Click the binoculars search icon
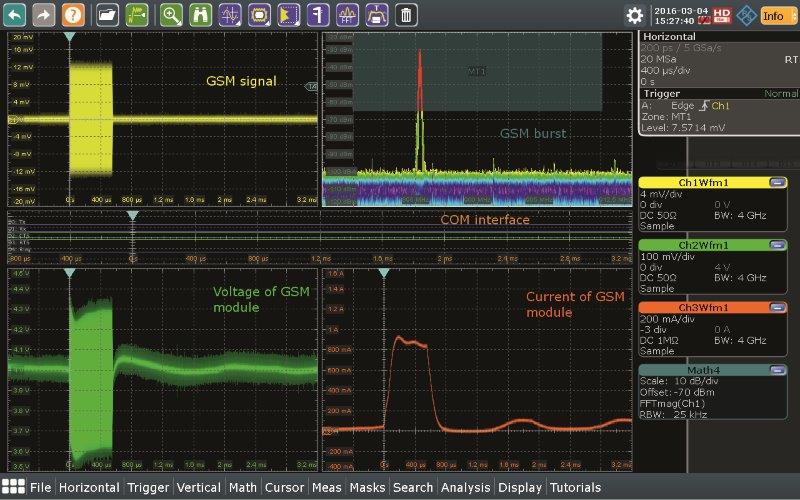Screen dimensions: 800x500 point(200,15)
